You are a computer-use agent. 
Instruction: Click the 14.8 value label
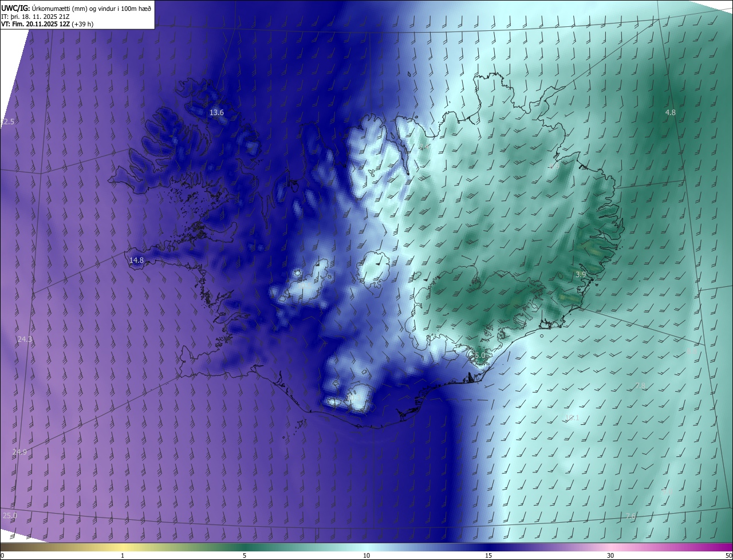pyautogui.click(x=136, y=260)
